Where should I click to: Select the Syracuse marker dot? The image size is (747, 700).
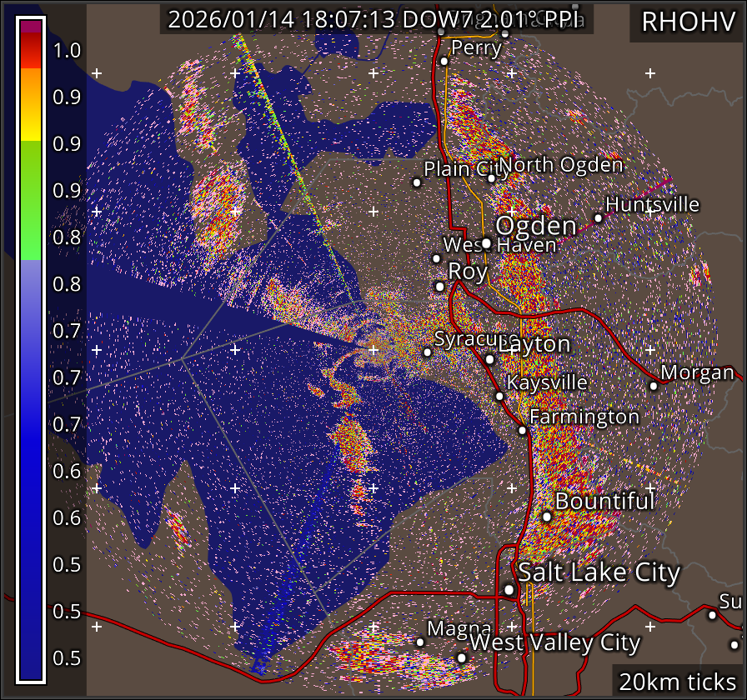coord(428,352)
